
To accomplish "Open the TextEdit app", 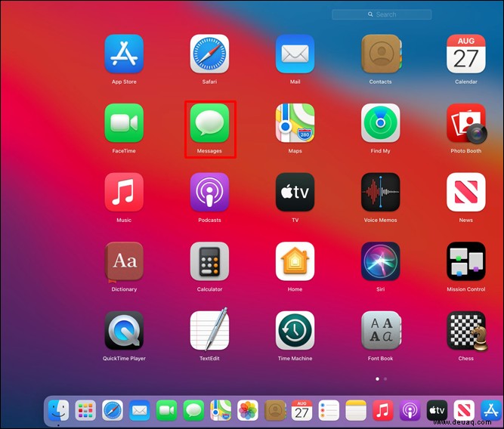I will pos(209,330).
